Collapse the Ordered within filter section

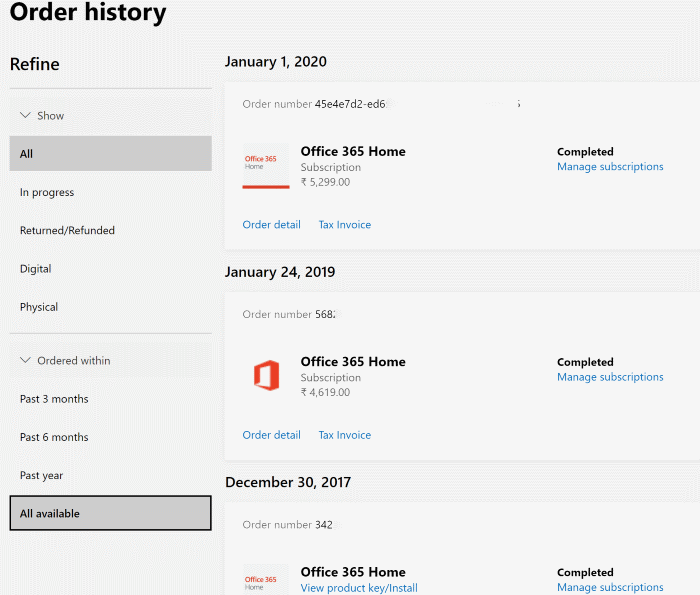pyautogui.click(x=111, y=361)
